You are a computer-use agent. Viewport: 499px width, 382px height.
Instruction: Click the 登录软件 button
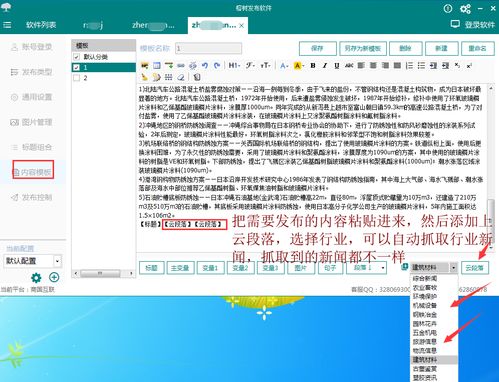(x=473, y=24)
